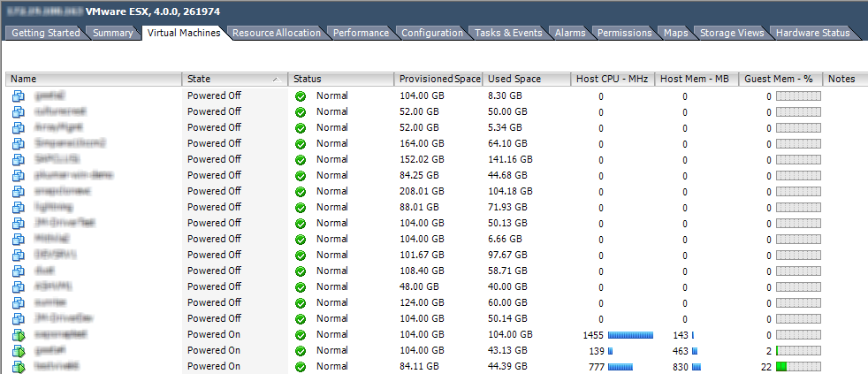
Task: Click the VM icon in the 60.00 GB used row
Action: coord(19,303)
